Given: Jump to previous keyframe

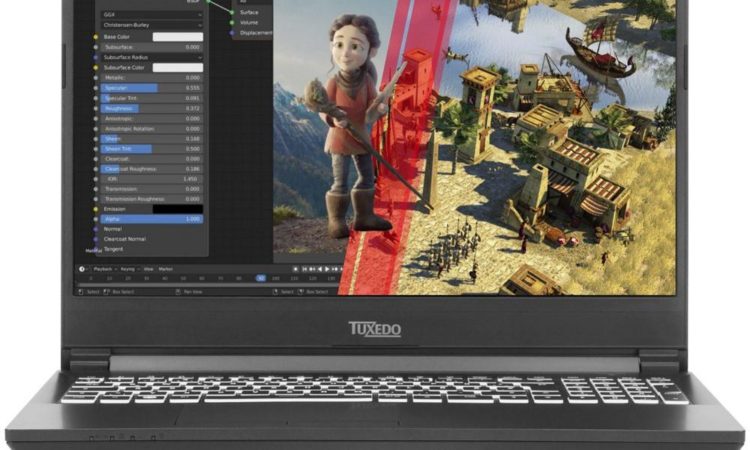Looking at the screenshot, I should (x=312, y=269).
